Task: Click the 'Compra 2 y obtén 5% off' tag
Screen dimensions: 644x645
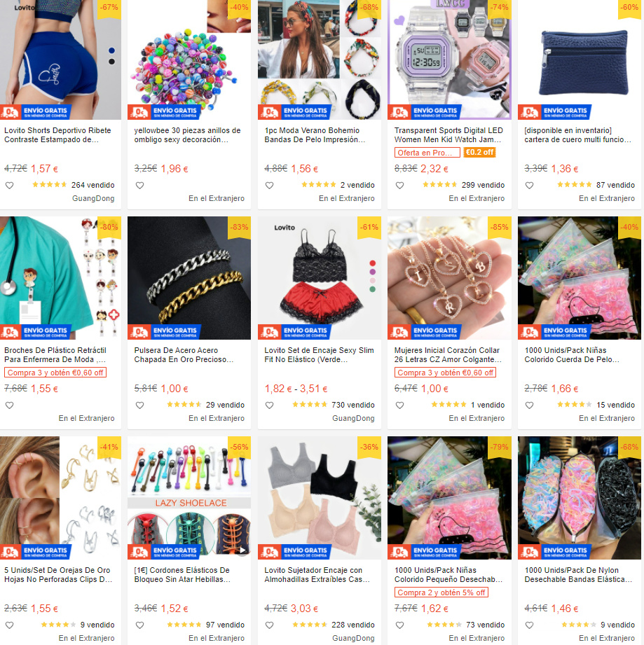Action: [x=441, y=592]
